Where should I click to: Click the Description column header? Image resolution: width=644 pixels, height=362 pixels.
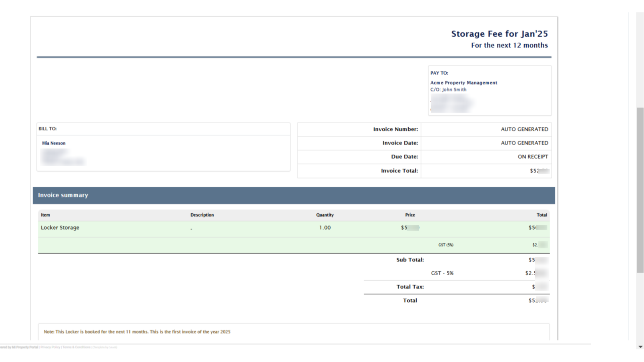(x=202, y=215)
